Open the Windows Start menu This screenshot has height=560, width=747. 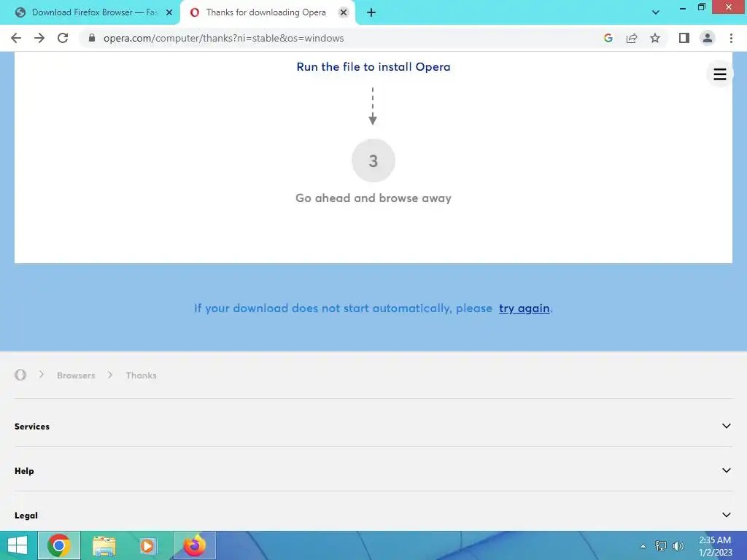pyautogui.click(x=18, y=545)
